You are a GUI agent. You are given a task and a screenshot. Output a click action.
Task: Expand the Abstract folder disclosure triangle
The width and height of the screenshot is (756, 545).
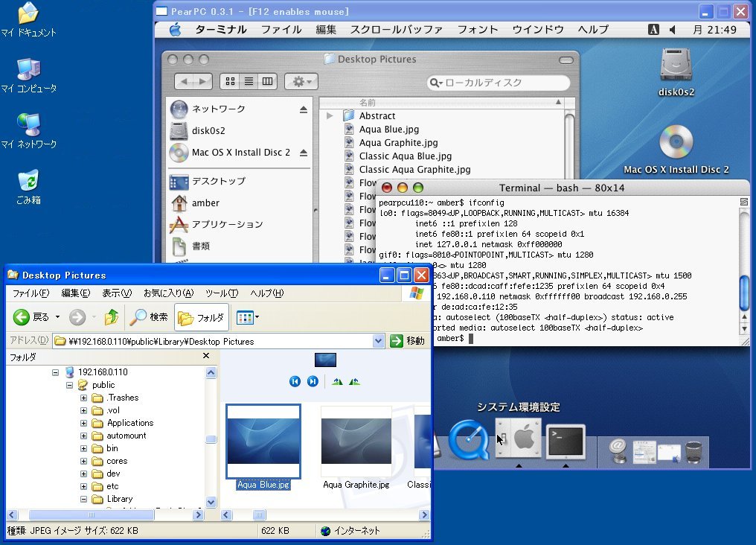(330, 115)
